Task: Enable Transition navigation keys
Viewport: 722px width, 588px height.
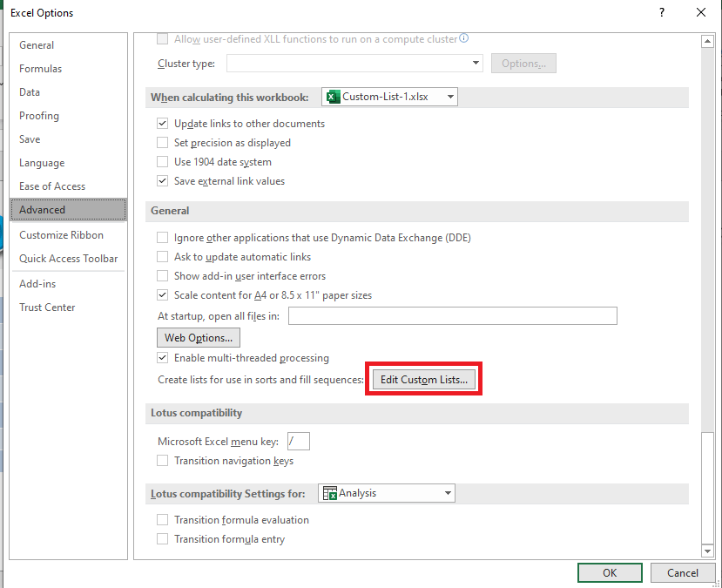Action: (162, 461)
